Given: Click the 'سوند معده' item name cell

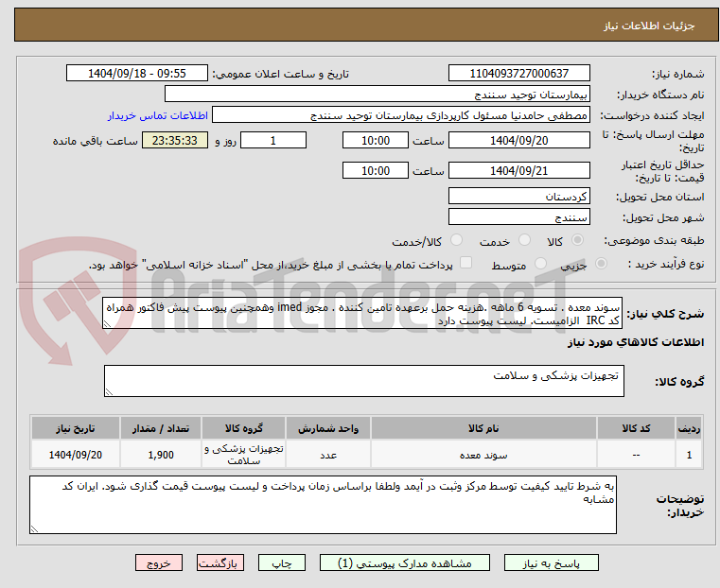Looking at the screenshot, I should [483, 455].
